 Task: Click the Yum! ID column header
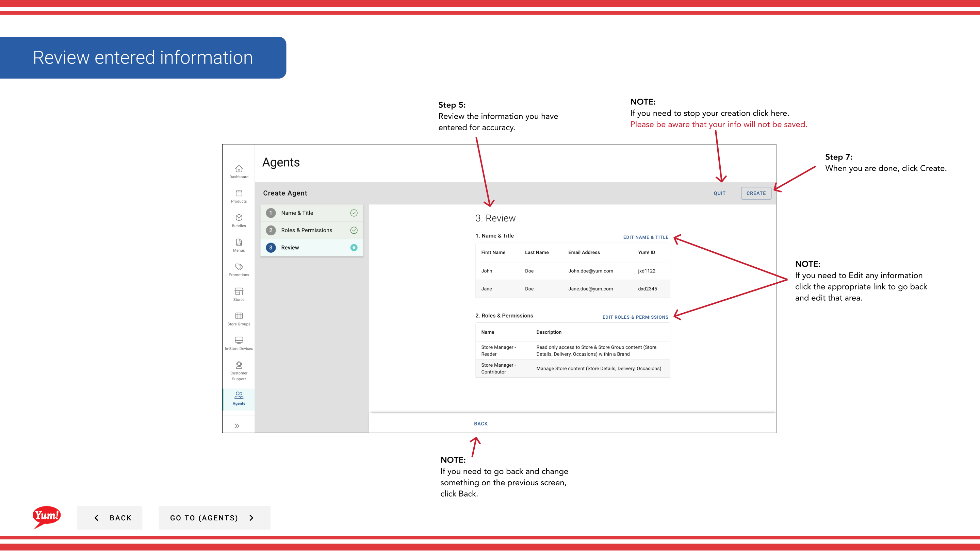pos(647,252)
